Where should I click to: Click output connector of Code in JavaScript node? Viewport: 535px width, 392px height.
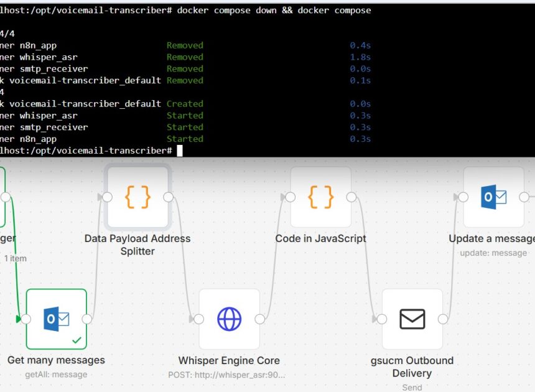(351, 197)
